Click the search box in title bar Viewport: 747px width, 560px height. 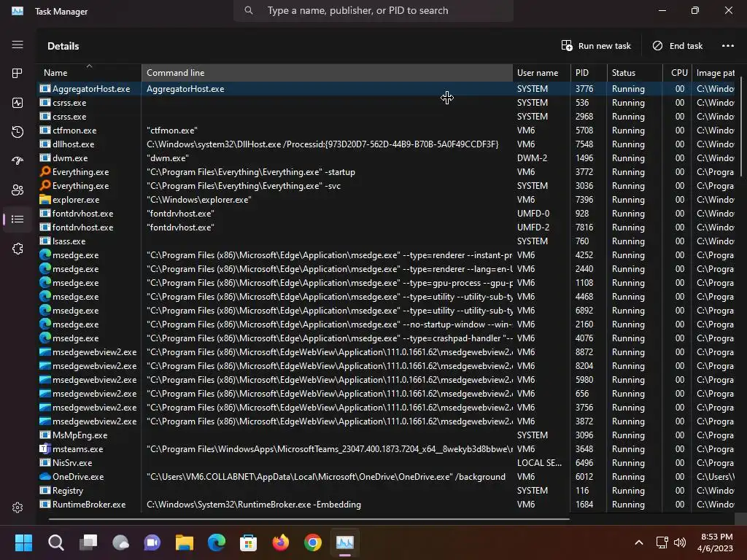tap(373, 10)
